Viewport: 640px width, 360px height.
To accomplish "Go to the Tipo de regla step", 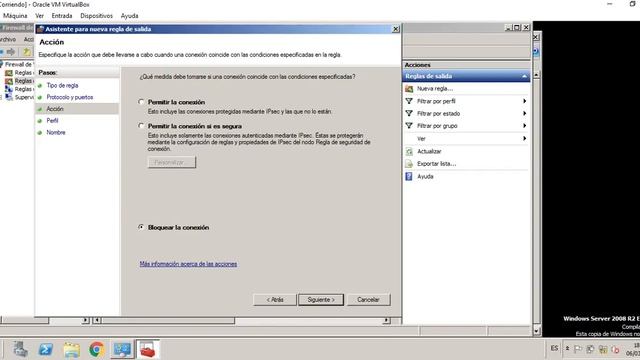I will [62, 85].
